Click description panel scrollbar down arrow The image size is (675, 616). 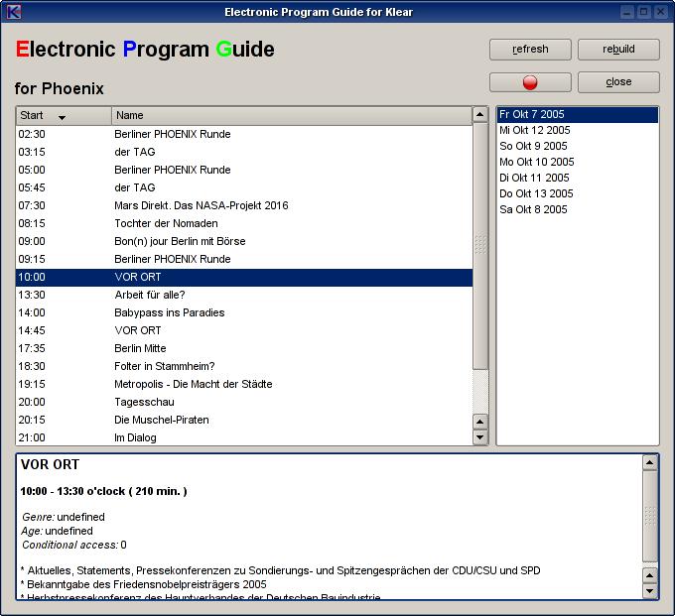click(x=649, y=591)
